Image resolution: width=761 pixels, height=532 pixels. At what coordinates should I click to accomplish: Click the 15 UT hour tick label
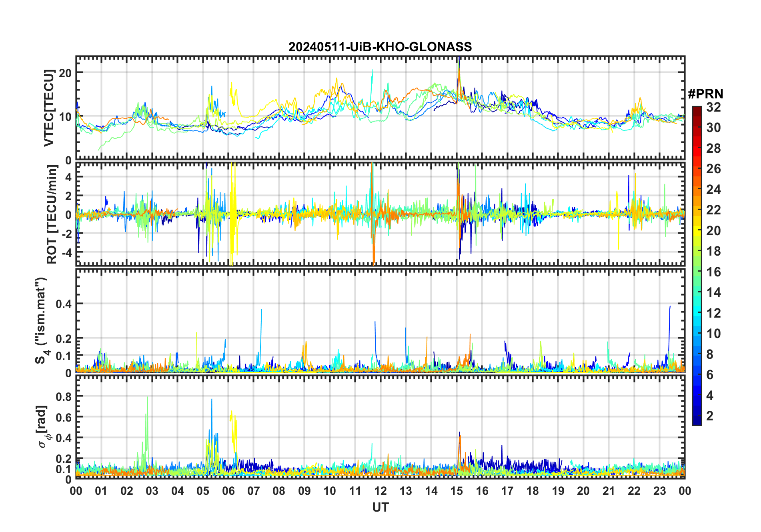457,491
